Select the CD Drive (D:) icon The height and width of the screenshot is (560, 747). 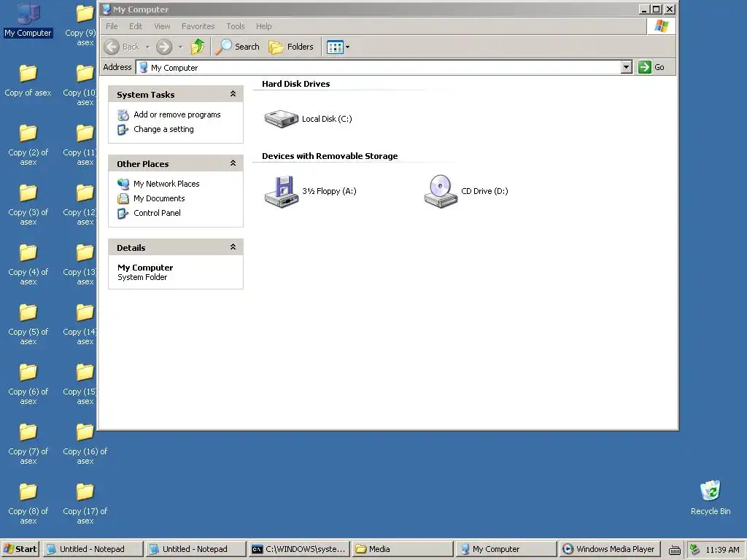[441, 192]
